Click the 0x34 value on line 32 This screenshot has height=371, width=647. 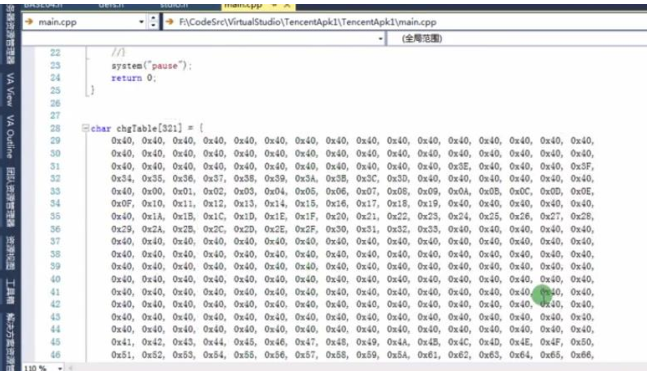123,179
